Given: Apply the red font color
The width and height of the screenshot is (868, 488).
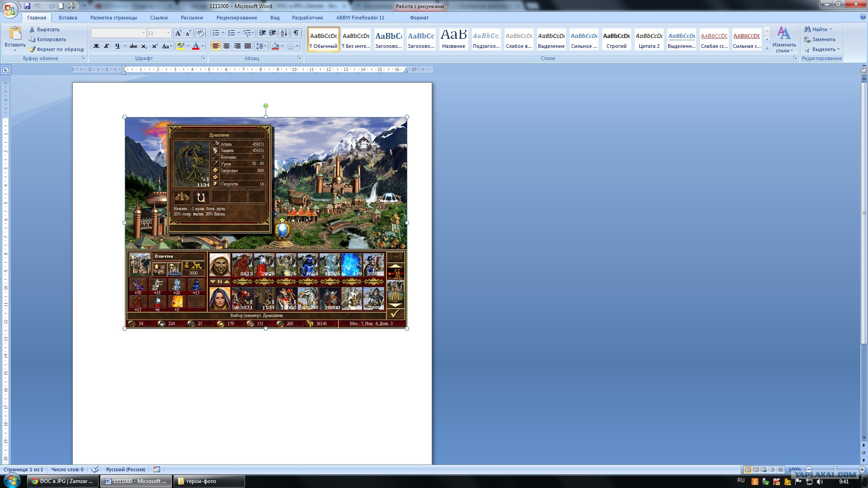Looking at the screenshot, I should pos(196,46).
